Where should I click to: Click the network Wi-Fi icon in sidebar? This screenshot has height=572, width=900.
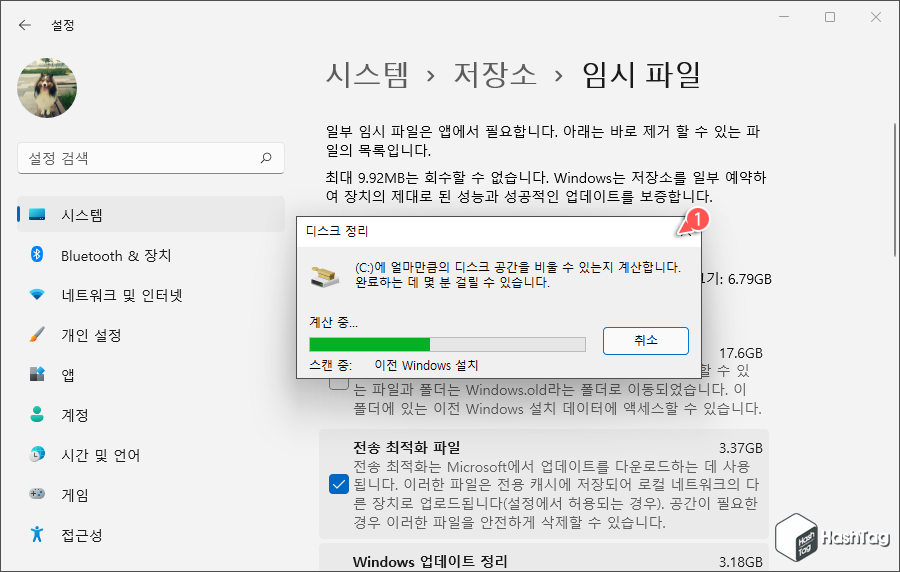[37, 295]
